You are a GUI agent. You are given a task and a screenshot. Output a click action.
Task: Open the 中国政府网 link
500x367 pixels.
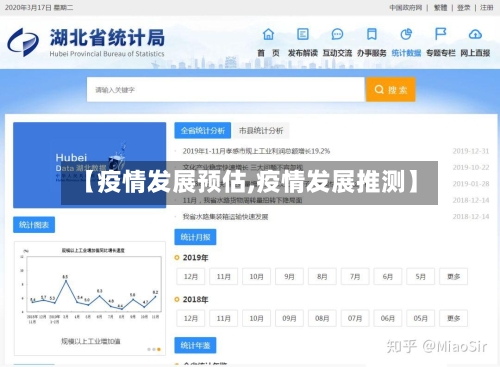406,7
